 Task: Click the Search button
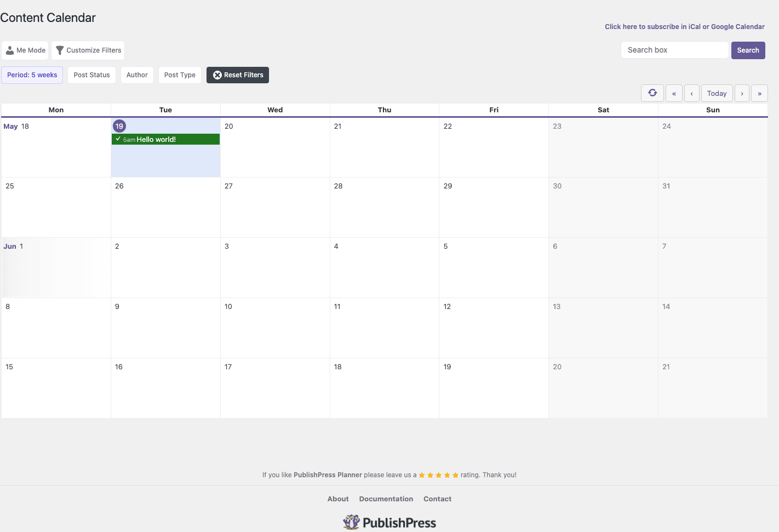pyautogui.click(x=748, y=50)
